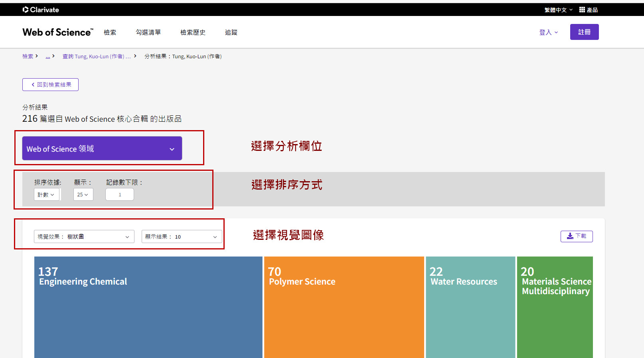Screen dimensions: 644x358
Task: Open the 追蹤 tracking menu
Action: (231, 32)
